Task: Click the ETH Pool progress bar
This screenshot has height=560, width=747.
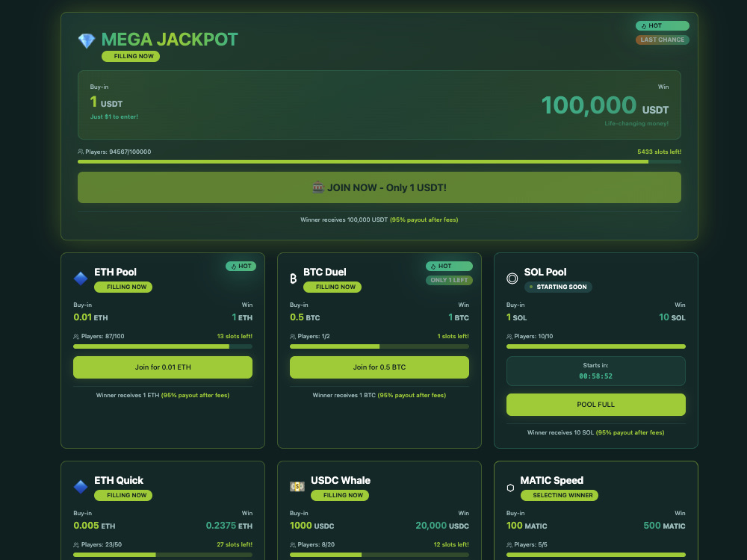Action: point(163,346)
